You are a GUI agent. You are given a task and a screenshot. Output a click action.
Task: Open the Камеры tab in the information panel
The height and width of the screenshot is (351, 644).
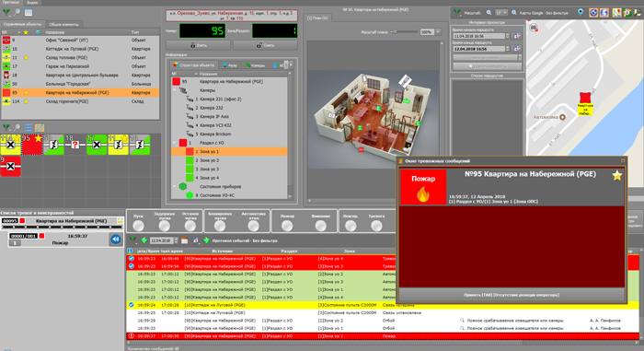(255, 65)
